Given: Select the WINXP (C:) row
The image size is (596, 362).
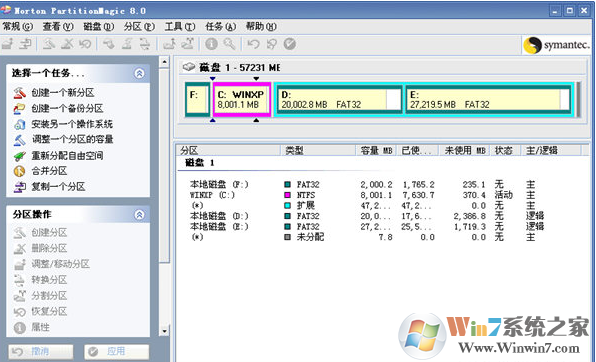Looking at the screenshot, I should tap(368, 195).
